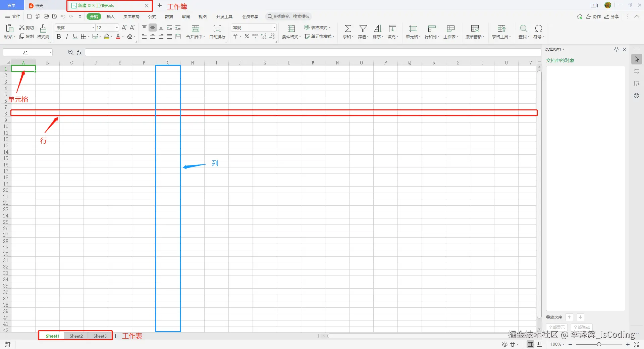
Task: Click the 筛选 filter funnel icon
Action: (x=363, y=29)
